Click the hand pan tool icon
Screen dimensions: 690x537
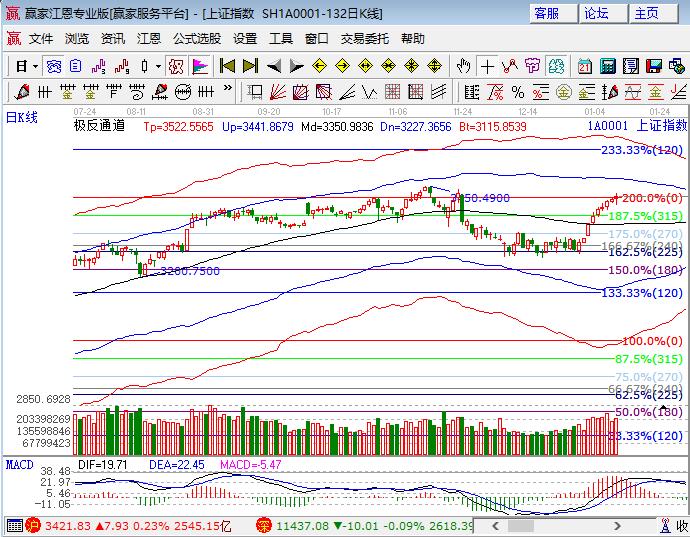tap(464, 66)
